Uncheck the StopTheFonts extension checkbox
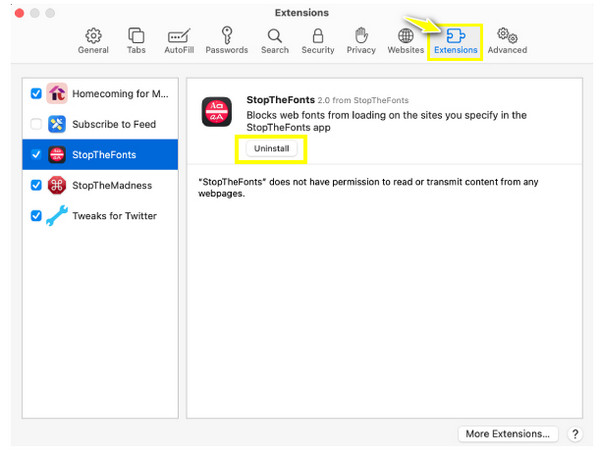The width and height of the screenshot is (600, 456). (36, 155)
